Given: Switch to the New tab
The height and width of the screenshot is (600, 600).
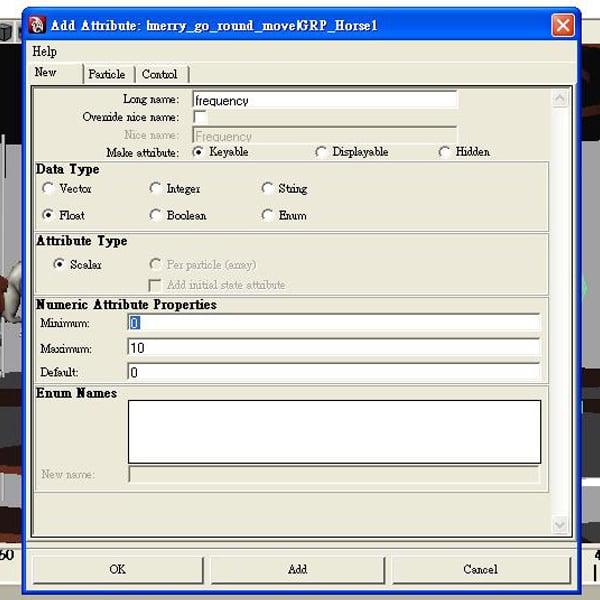Looking at the screenshot, I should click(56, 73).
